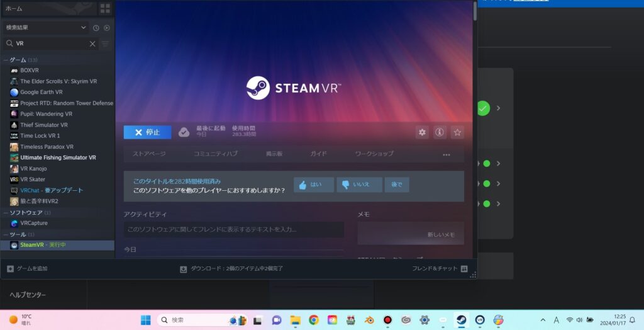Select Google Earth VR in library list
Image resolution: width=644 pixels, height=330 pixels.
point(42,92)
